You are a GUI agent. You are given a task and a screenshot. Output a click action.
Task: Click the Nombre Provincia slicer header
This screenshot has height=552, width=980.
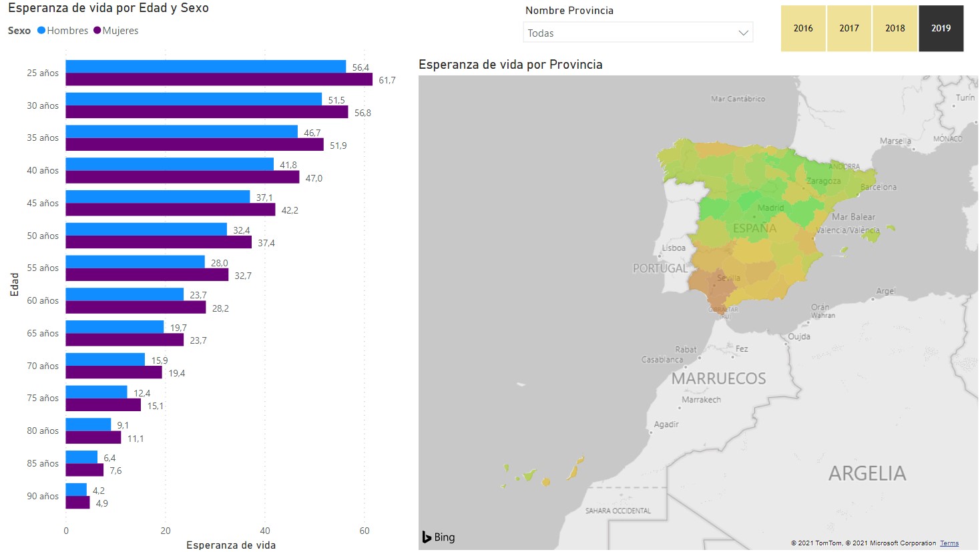click(x=569, y=10)
